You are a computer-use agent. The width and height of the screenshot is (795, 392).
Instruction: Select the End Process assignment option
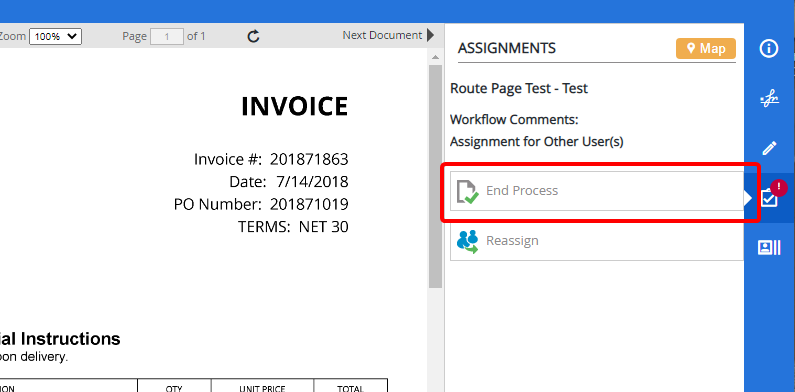(596, 191)
